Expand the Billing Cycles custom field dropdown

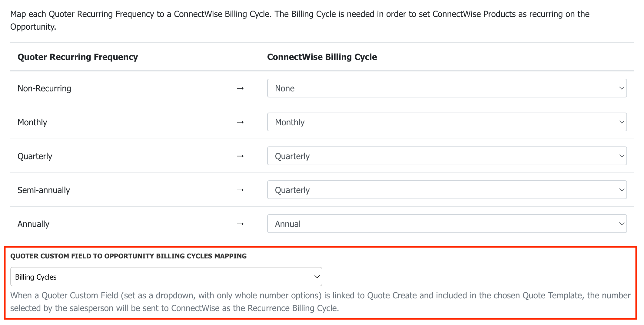pyautogui.click(x=166, y=277)
